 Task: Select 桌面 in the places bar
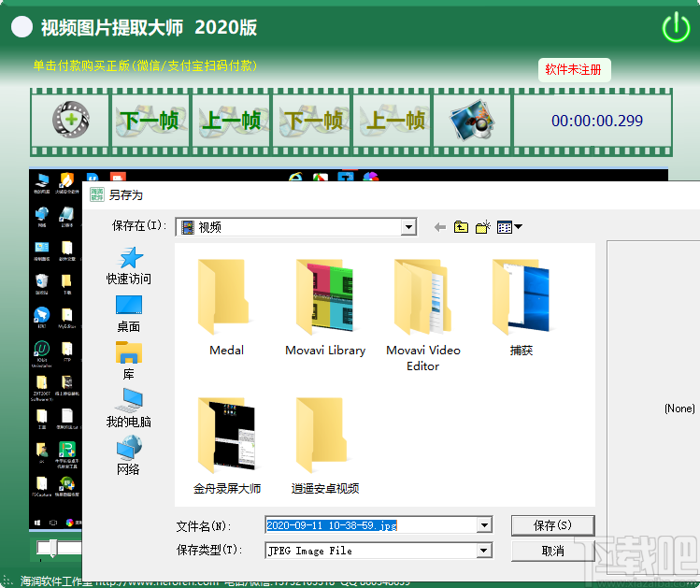pos(129,314)
